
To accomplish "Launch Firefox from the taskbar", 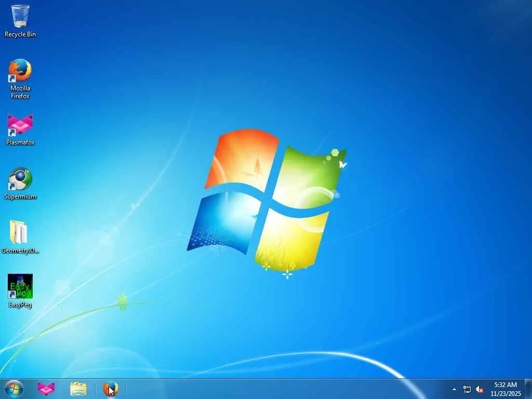I will [111, 389].
